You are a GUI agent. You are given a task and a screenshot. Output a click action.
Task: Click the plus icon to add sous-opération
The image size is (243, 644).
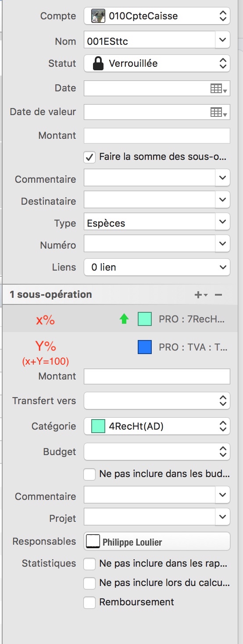pos(200,295)
